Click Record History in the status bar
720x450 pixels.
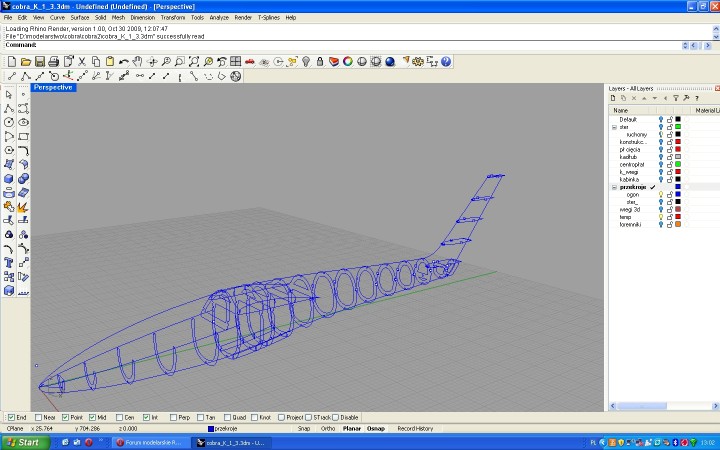(x=415, y=428)
